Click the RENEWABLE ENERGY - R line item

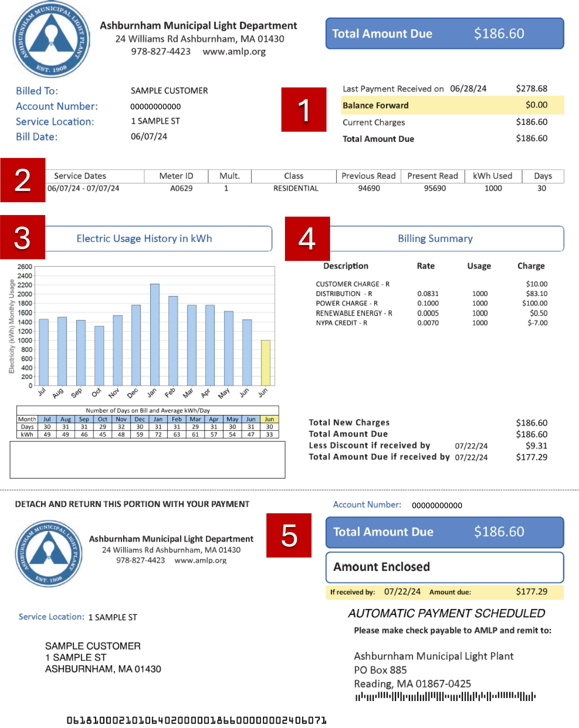tap(354, 313)
